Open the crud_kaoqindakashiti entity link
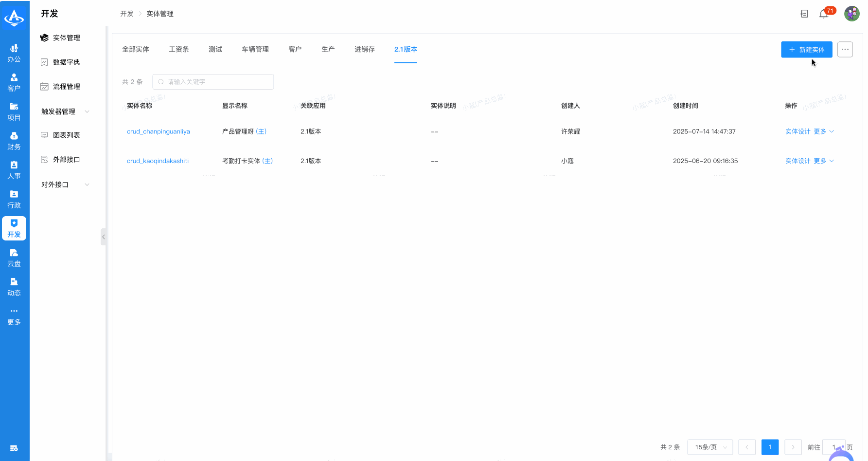The width and height of the screenshot is (868, 461). coord(158,161)
